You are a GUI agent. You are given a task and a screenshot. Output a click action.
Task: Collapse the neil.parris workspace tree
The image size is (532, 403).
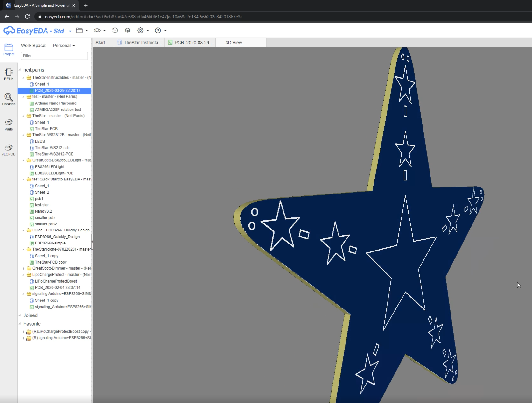point(19,70)
